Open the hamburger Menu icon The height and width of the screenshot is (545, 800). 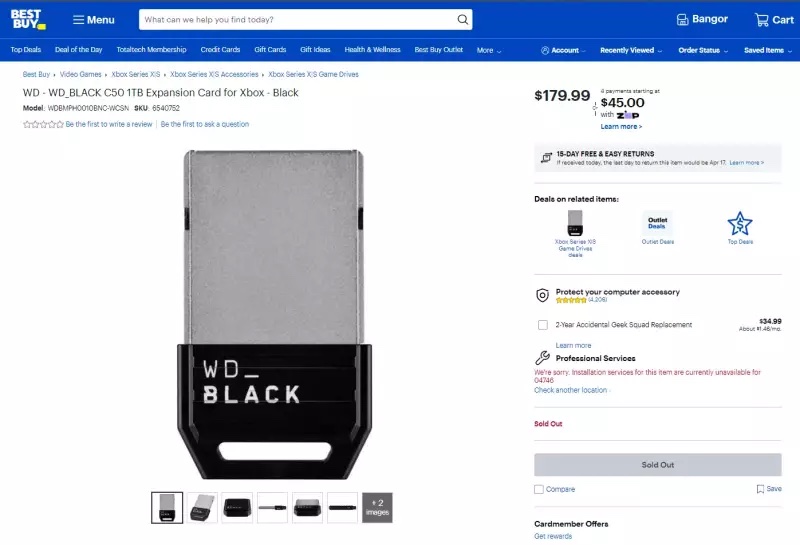pos(78,20)
